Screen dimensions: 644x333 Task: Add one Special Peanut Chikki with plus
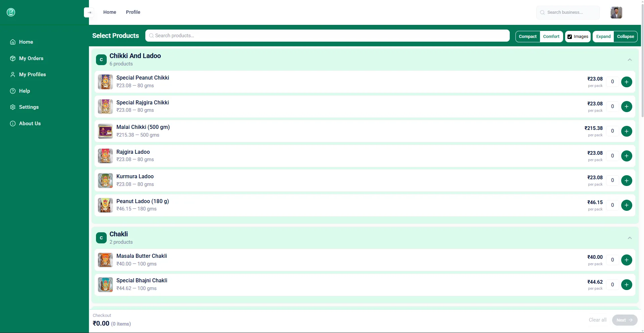coord(627,82)
